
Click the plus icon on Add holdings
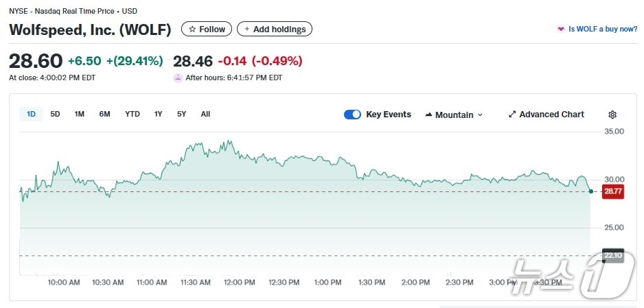tap(246, 29)
